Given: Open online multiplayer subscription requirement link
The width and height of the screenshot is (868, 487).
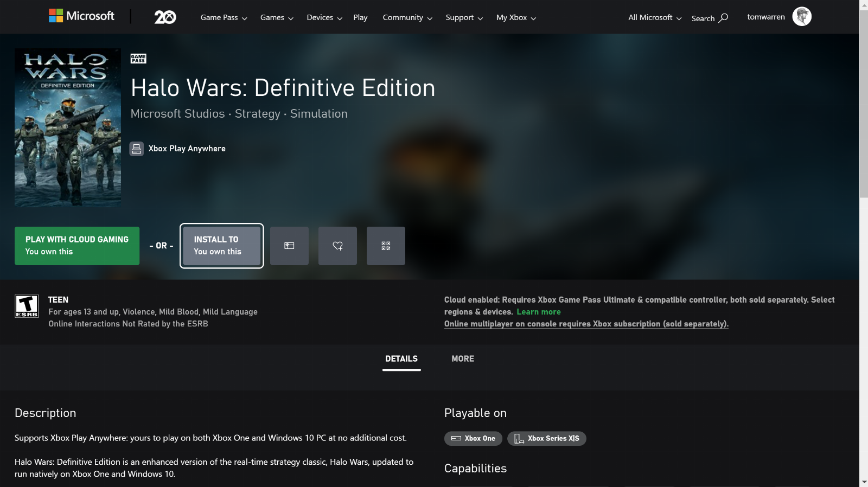Looking at the screenshot, I should (x=586, y=324).
